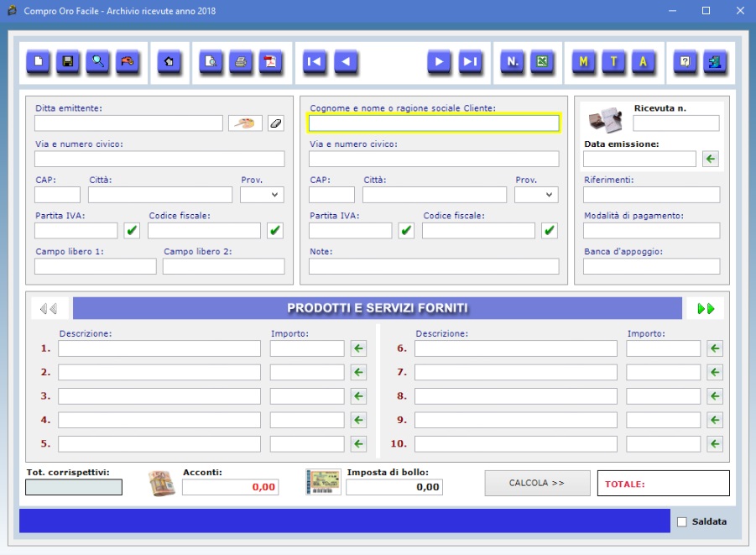This screenshot has width=756, height=555.
Task: Go to the previous record
Action: 346,62
